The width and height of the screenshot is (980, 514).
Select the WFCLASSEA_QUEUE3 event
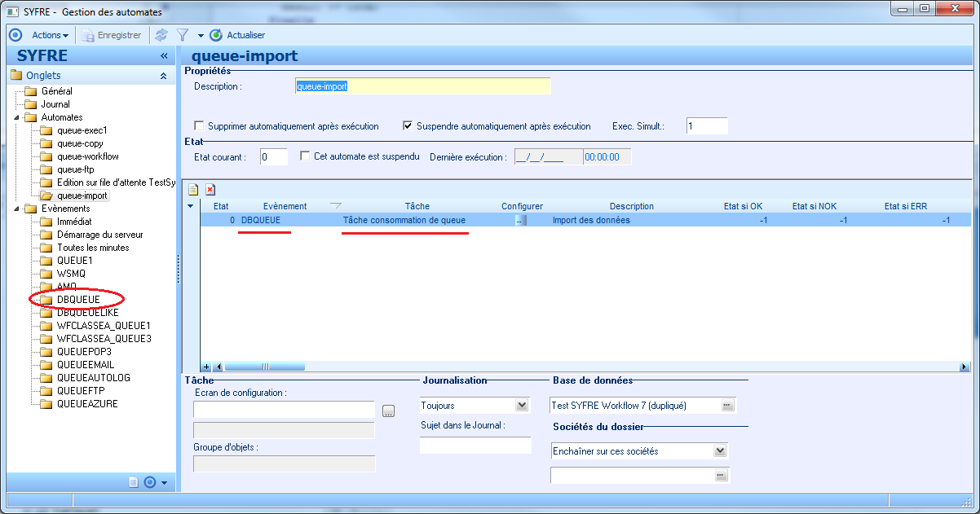[104, 339]
